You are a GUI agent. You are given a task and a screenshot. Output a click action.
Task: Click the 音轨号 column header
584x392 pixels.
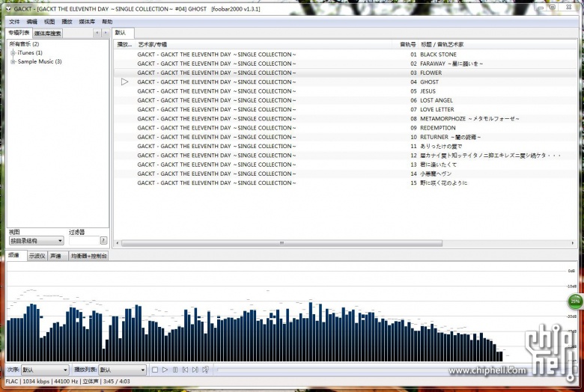405,44
